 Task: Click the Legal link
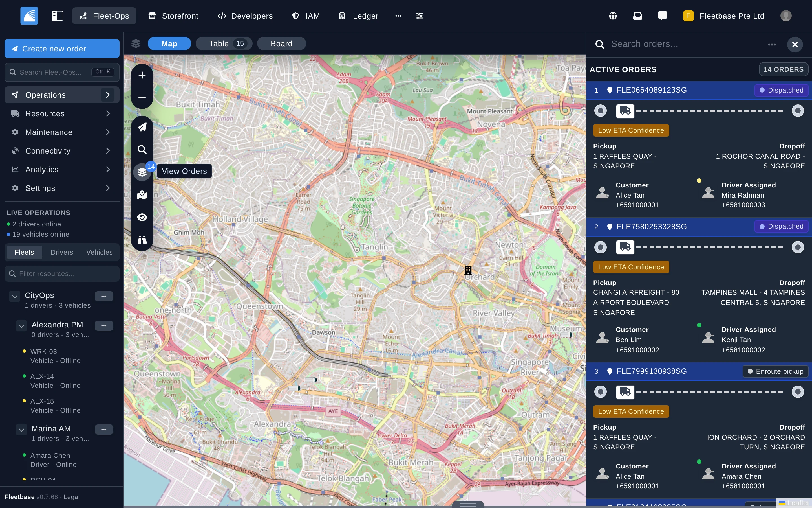(x=71, y=497)
